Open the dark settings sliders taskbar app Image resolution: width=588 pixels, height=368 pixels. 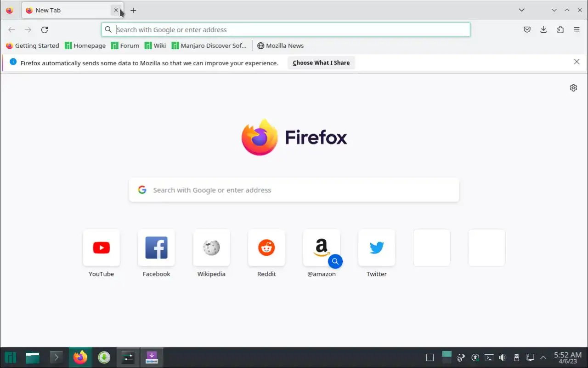coord(128,357)
